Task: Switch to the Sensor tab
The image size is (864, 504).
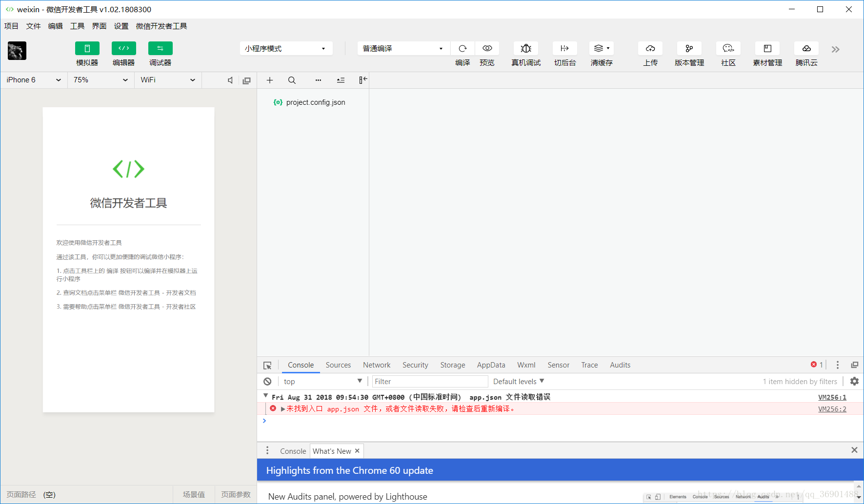Action: pyautogui.click(x=558, y=365)
